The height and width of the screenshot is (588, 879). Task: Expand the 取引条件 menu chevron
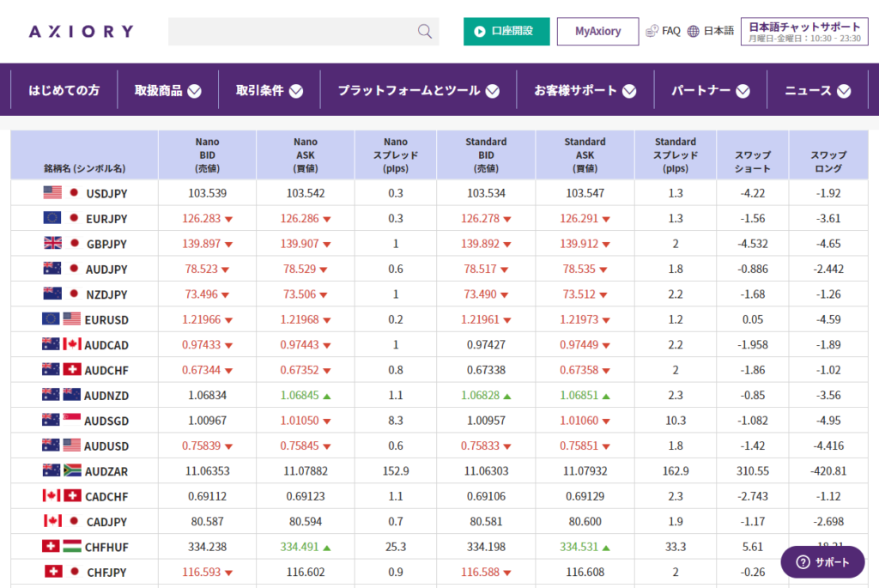click(296, 91)
